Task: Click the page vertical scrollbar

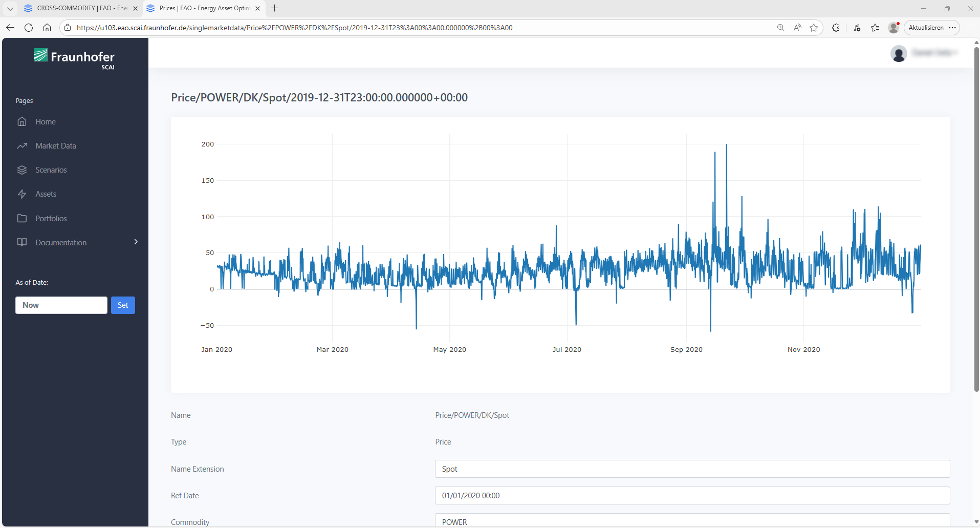Action: click(x=976, y=220)
